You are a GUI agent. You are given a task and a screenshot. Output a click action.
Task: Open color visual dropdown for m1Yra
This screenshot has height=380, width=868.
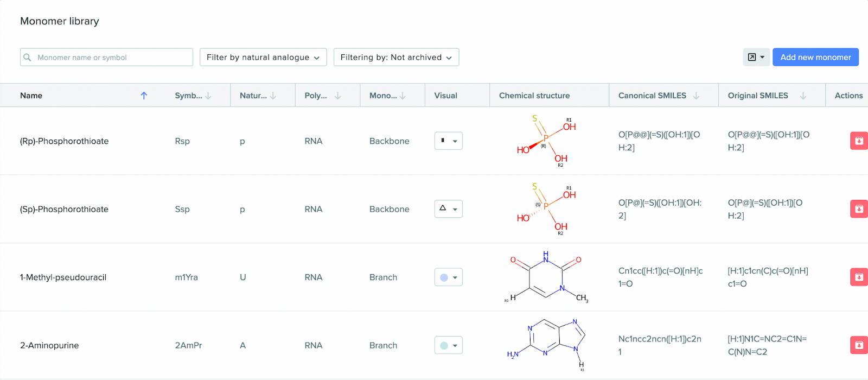[449, 277]
